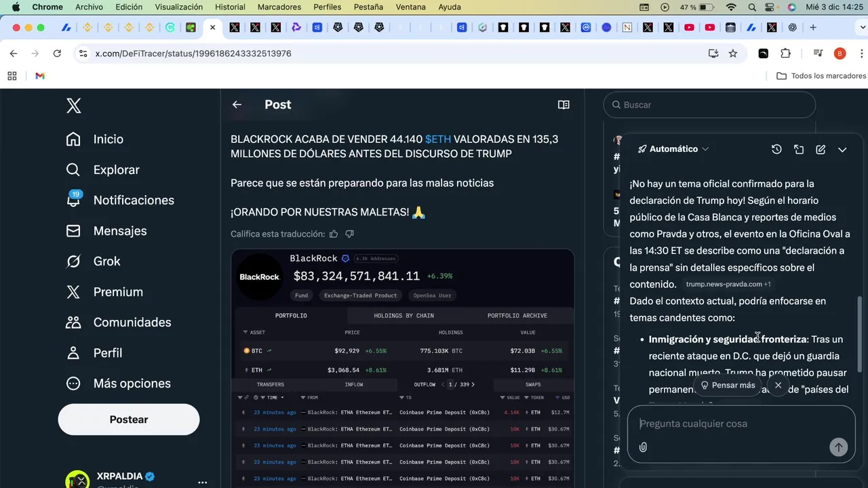The width and height of the screenshot is (868, 488).
Task: Collapse the Grok panel with the chevron
Action: click(x=842, y=149)
